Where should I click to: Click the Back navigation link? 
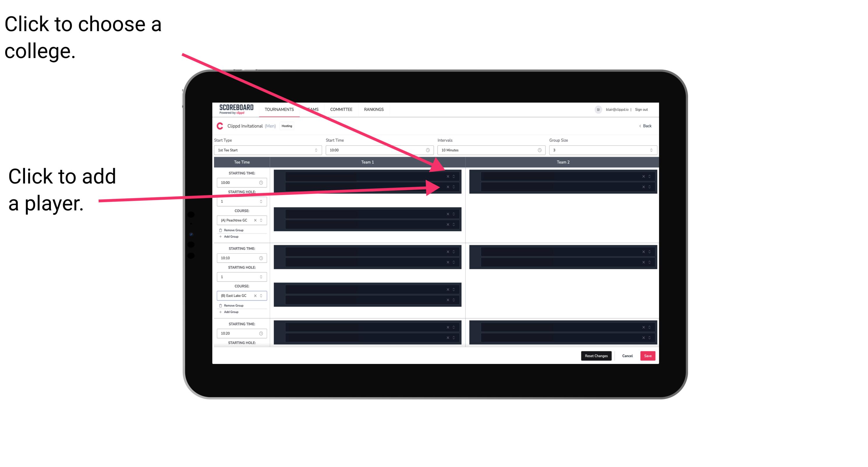(x=646, y=125)
